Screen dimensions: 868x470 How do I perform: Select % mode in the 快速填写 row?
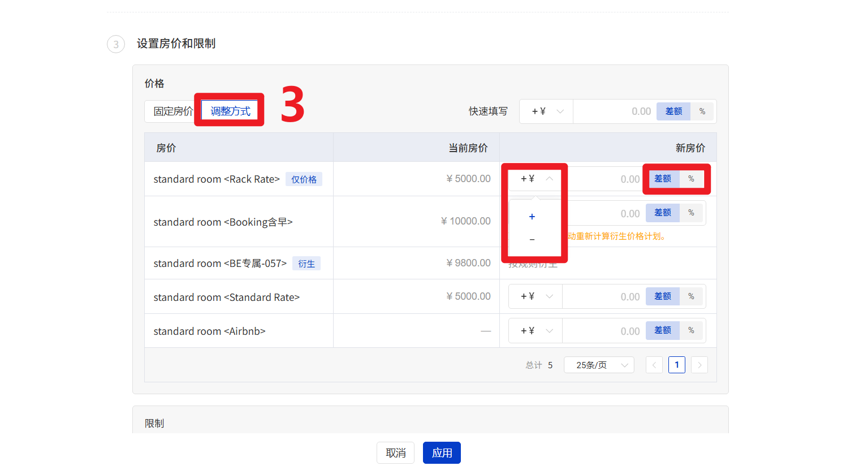point(702,111)
